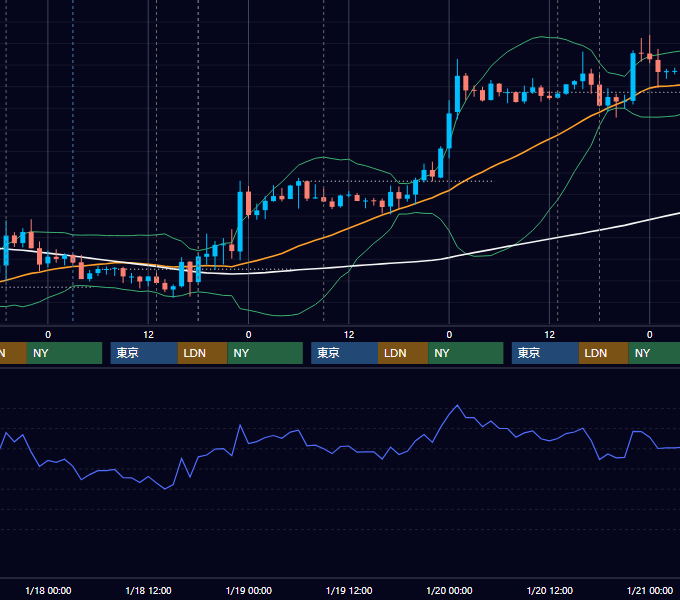Click the 1/20 00:00 date label

click(449, 590)
